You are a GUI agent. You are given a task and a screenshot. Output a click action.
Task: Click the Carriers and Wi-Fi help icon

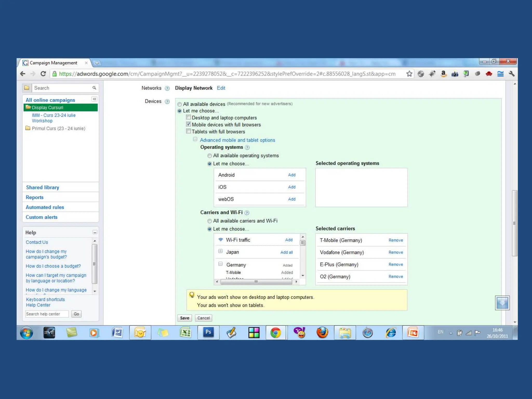(x=247, y=213)
